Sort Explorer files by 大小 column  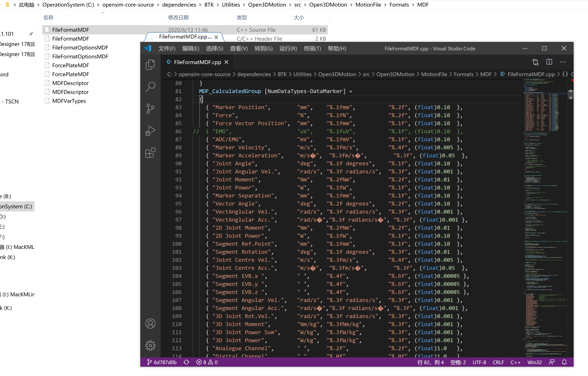point(310,17)
